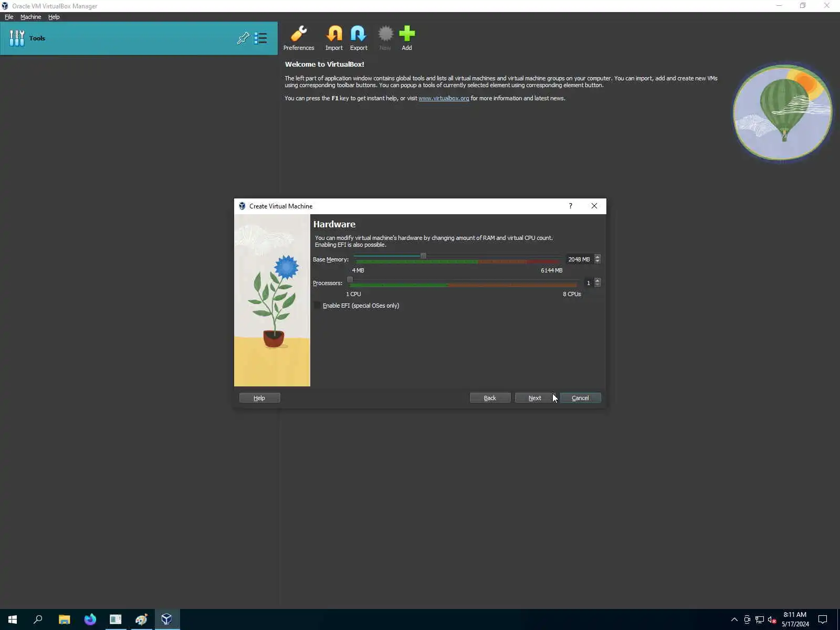Open the File menu
This screenshot has width=840, height=630.
[x=9, y=17]
